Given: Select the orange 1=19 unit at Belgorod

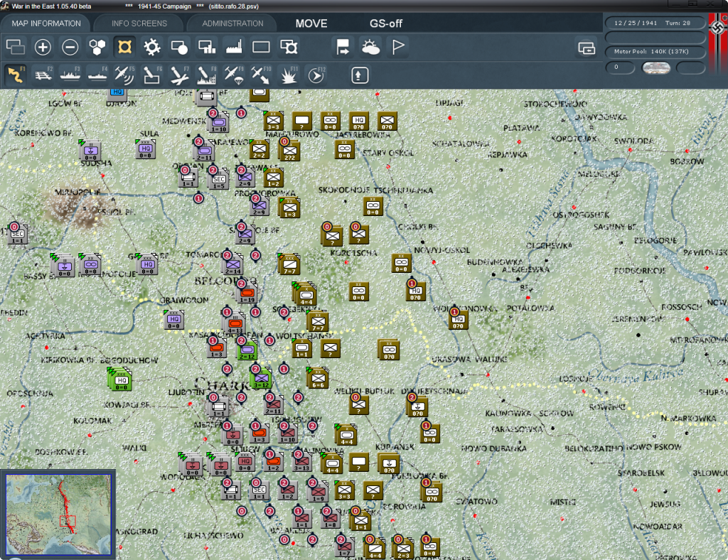Looking at the screenshot, I should (247, 294).
